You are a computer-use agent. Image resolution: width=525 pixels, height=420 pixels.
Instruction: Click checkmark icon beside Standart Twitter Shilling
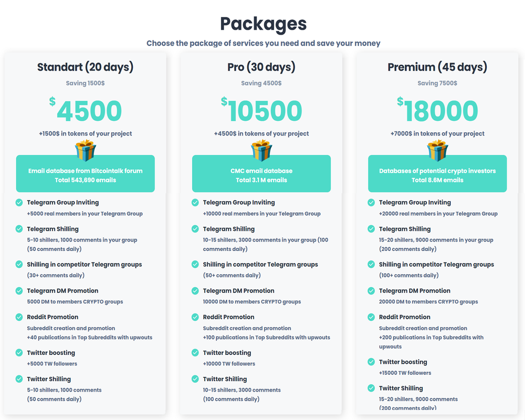click(x=19, y=379)
